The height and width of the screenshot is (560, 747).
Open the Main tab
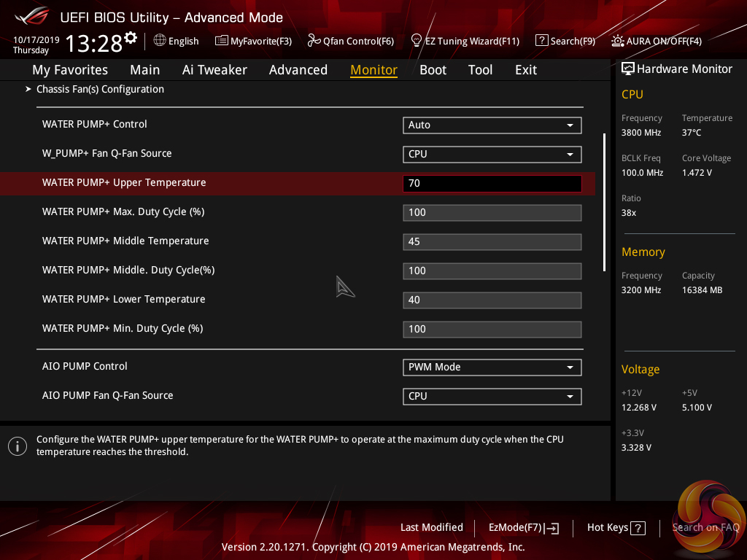click(145, 70)
